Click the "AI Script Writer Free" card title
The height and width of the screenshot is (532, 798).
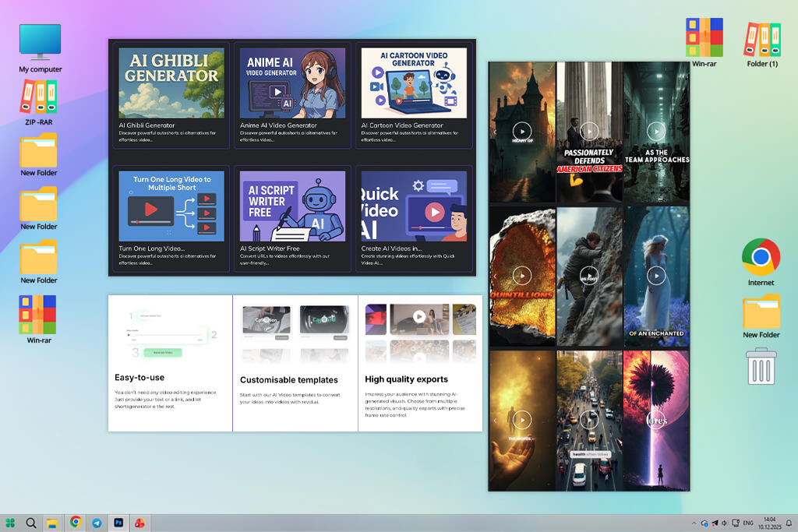click(270, 248)
